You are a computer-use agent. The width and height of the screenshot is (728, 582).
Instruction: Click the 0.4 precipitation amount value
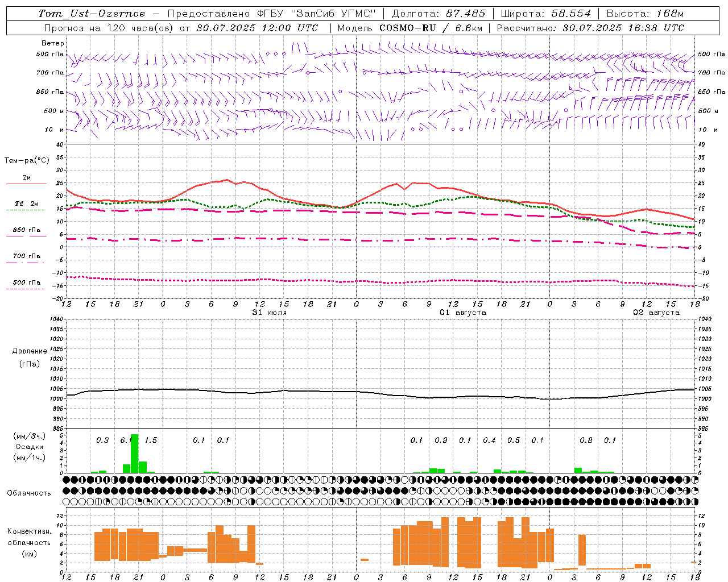[489, 440]
